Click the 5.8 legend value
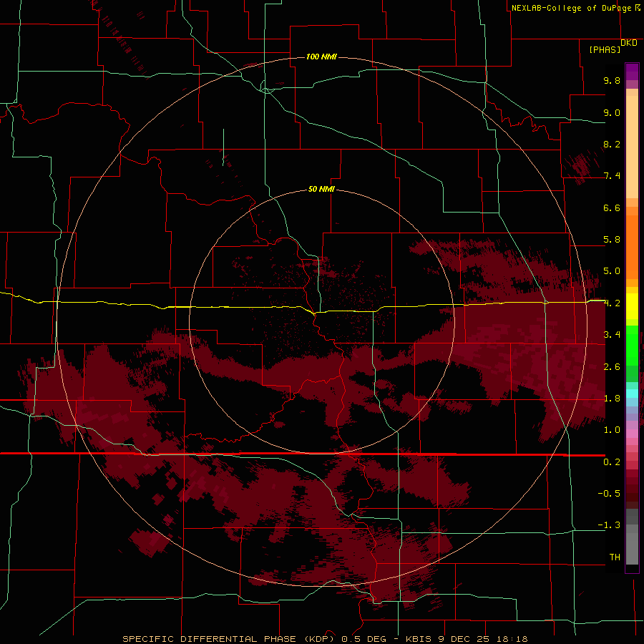 (612, 240)
